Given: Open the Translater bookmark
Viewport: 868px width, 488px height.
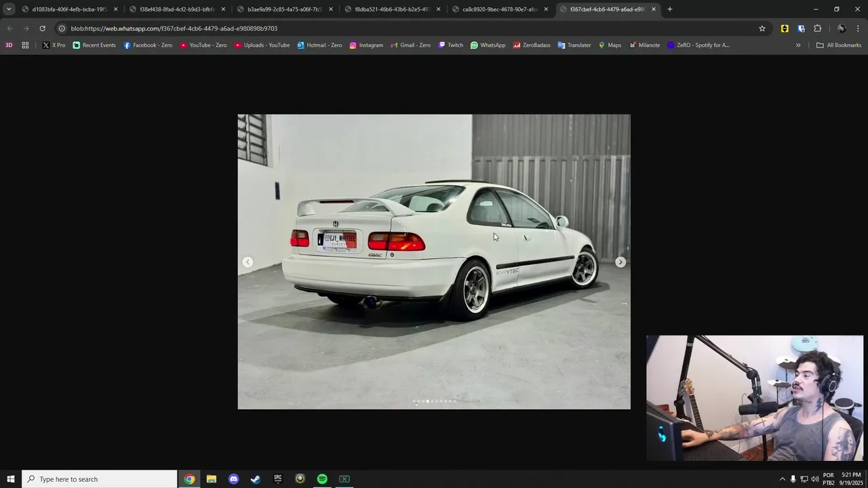Looking at the screenshot, I should point(574,45).
